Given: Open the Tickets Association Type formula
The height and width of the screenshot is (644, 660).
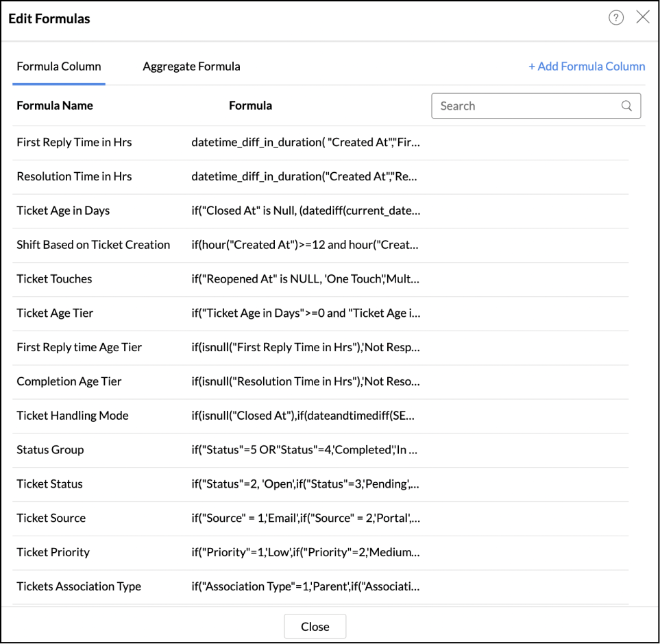Looking at the screenshot, I should (78, 586).
